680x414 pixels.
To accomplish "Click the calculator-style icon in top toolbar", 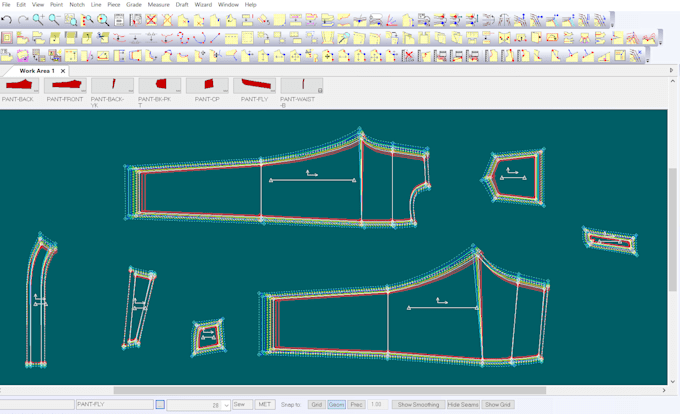I will pyautogui.click(x=119, y=20).
